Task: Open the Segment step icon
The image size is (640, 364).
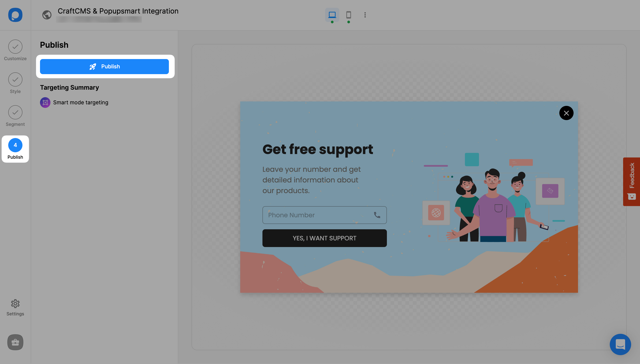Action: pyautogui.click(x=15, y=113)
